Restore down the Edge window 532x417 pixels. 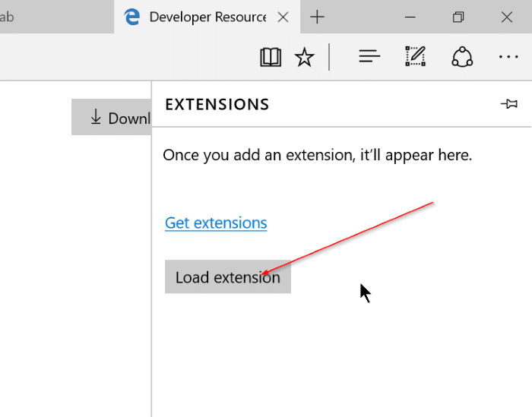click(x=458, y=17)
